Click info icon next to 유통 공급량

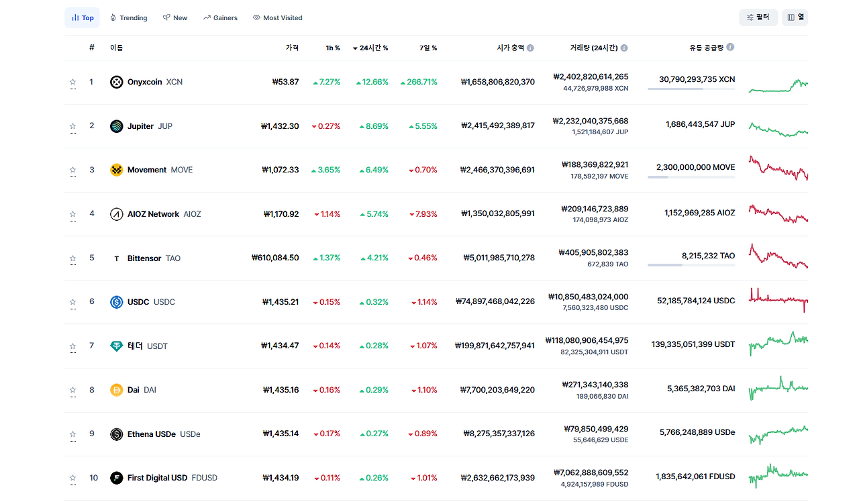[x=730, y=47]
